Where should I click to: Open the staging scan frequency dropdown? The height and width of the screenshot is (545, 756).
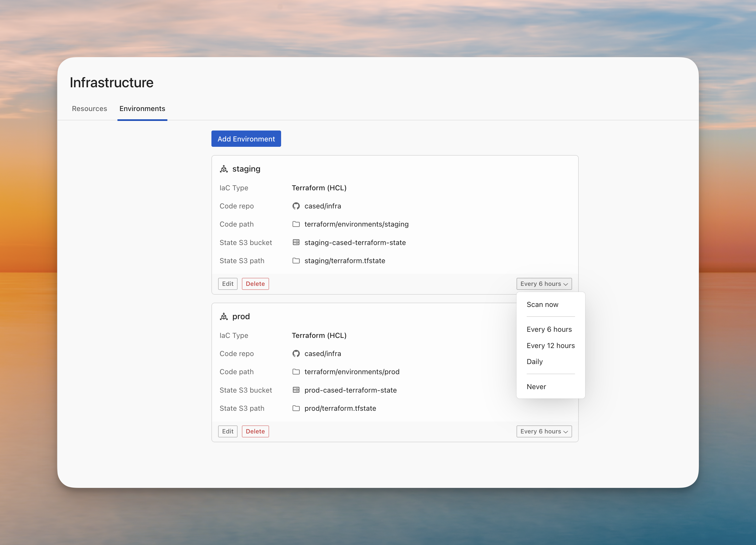[544, 284]
